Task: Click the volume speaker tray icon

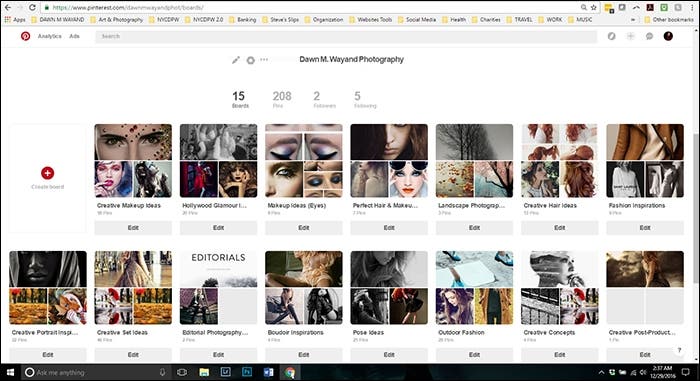Action: click(x=643, y=372)
